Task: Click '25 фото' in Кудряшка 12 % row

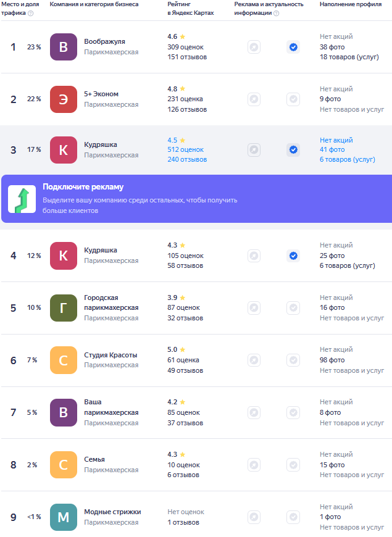Action: 332,256
